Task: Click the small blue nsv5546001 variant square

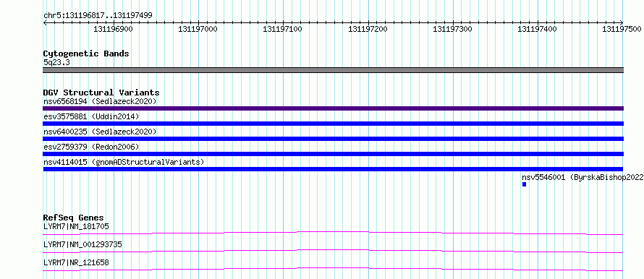Action: 524,184
